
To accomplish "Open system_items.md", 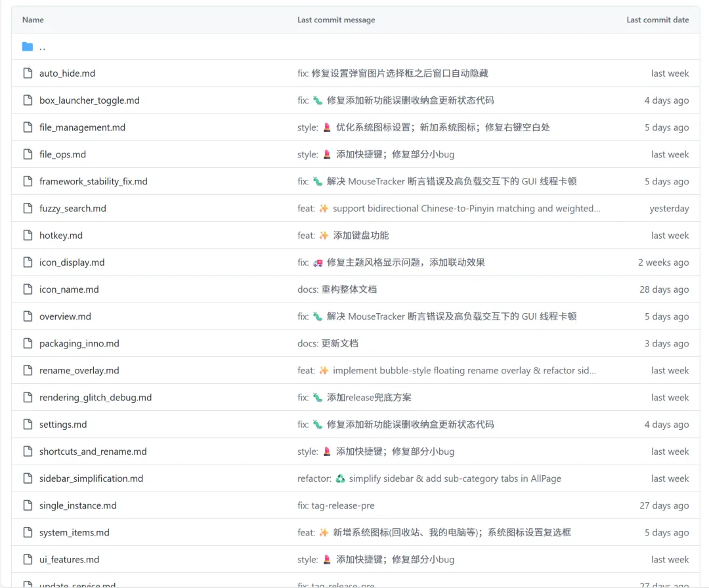I will [x=74, y=533].
